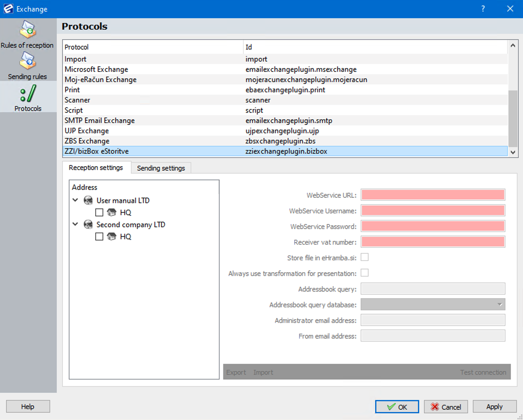Click HQ house icon under User manual LTD
Image resolution: width=523 pixels, height=420 pixels.
112,212
